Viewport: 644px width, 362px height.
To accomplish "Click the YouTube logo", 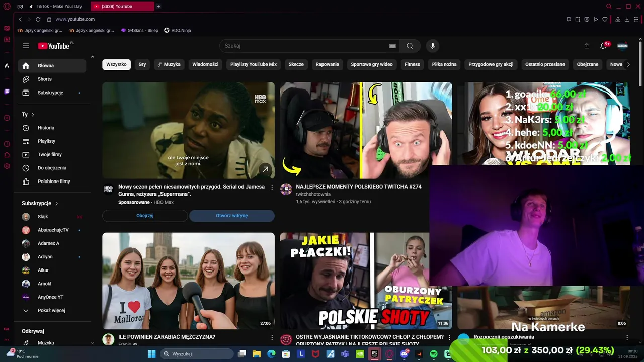I will [x=54, y=46].
